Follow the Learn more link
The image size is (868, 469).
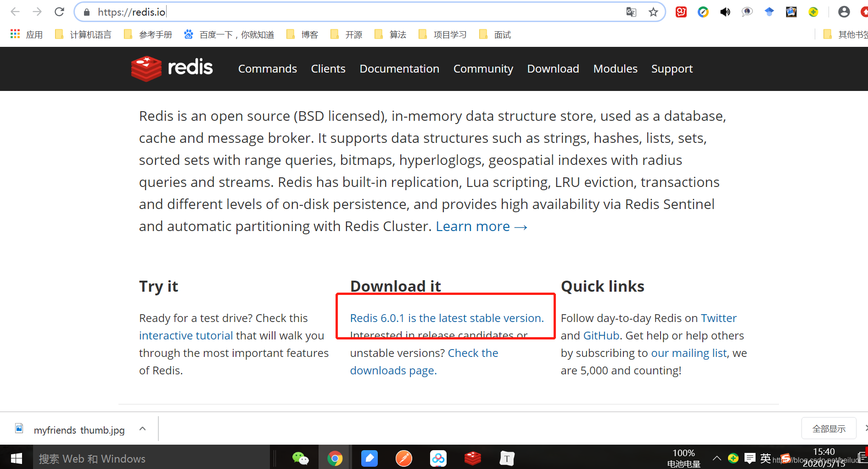coord(482,226)
